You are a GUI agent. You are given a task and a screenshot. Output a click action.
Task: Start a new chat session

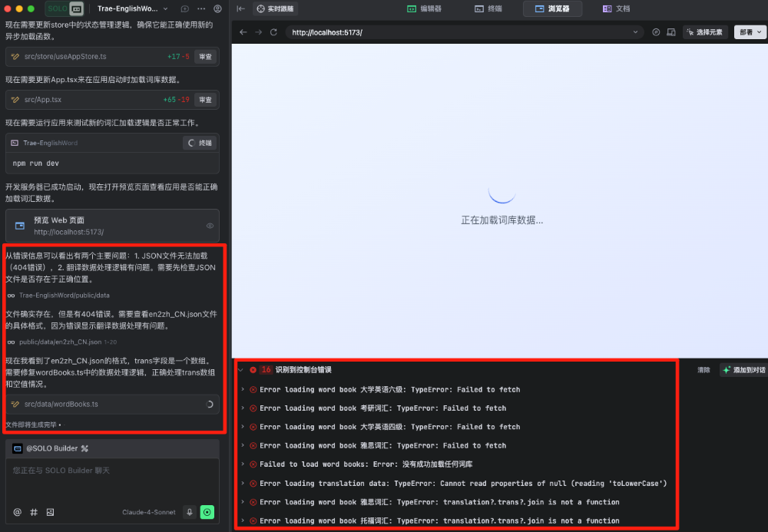(184, 8)
